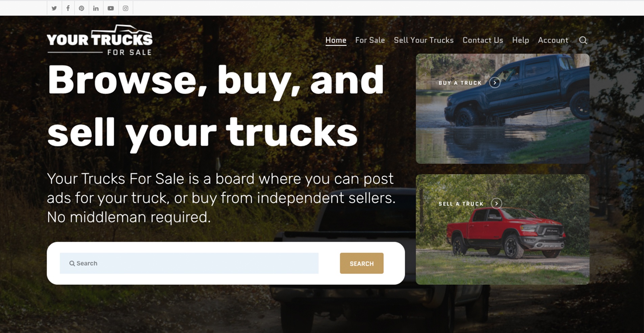The height and width of the screenshot is (333, 644).
Task: Open the LinkedIn social link
Action: (96, 8)
